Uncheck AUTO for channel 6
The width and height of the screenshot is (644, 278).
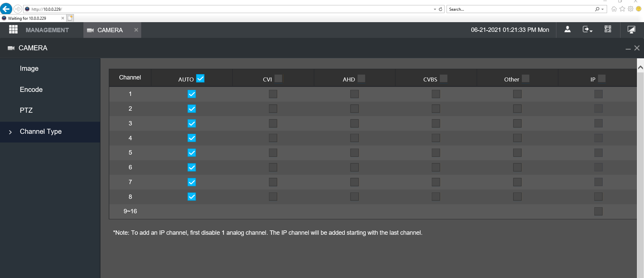192,167
